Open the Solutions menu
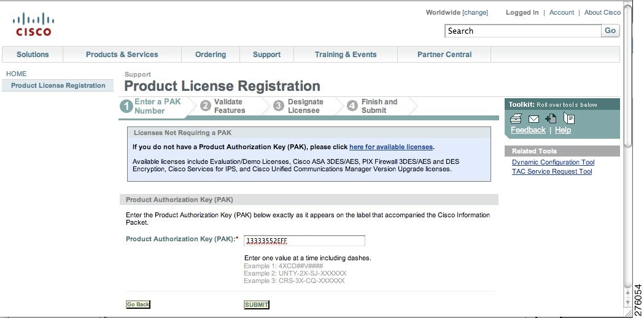The height and width of the screenshot is (318, 644). 33,54
